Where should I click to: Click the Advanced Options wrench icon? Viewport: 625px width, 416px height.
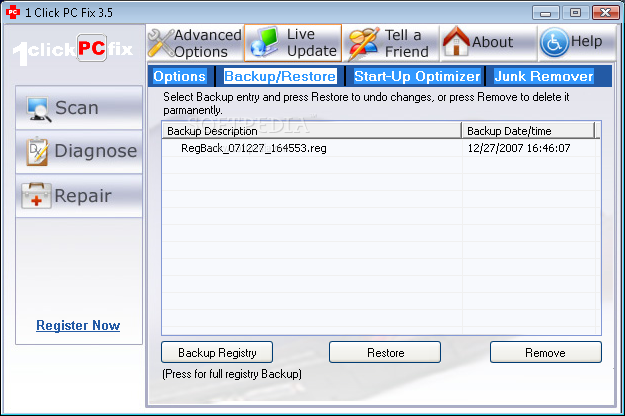point(161,43)
